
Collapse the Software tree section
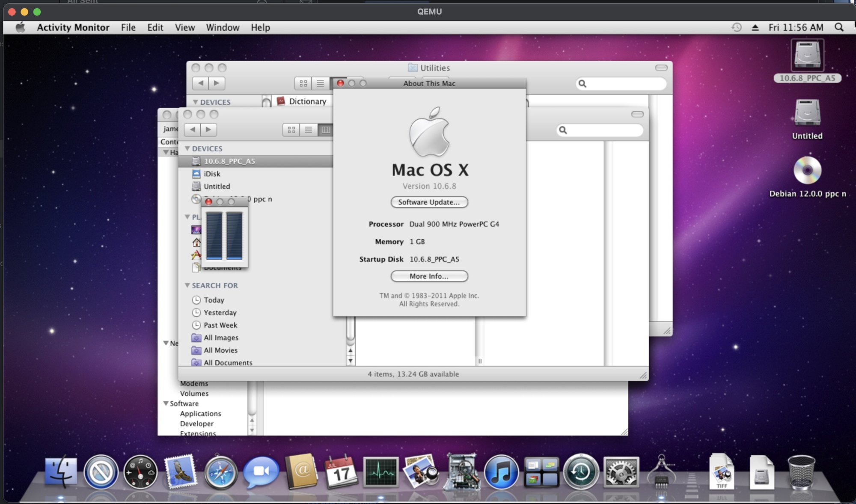pos(166,403)
